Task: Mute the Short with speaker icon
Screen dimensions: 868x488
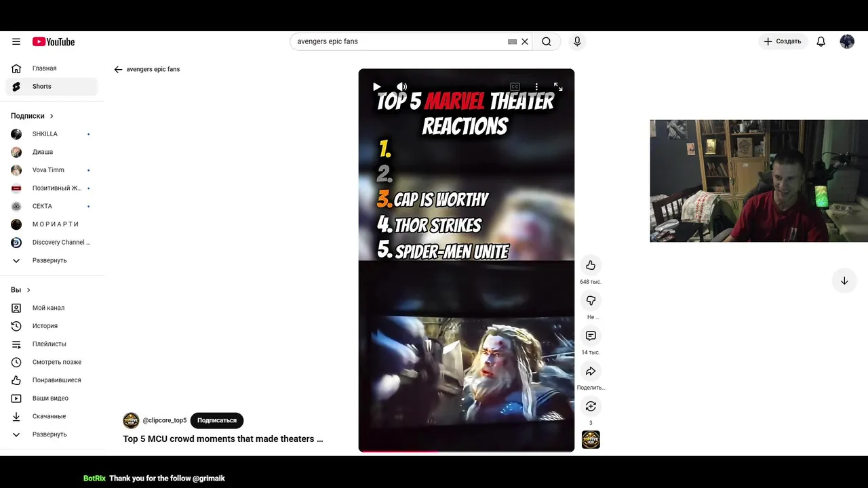Action: (x=401, y=87)
